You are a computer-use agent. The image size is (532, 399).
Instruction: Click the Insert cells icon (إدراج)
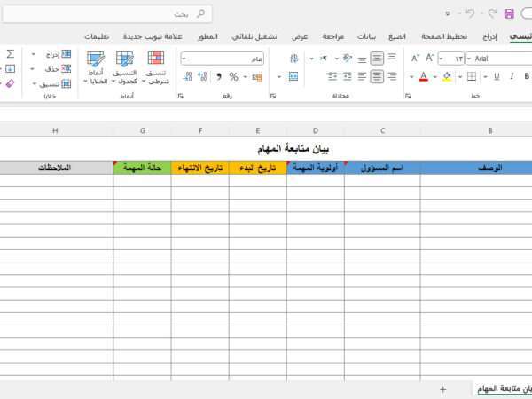(59, 54)
